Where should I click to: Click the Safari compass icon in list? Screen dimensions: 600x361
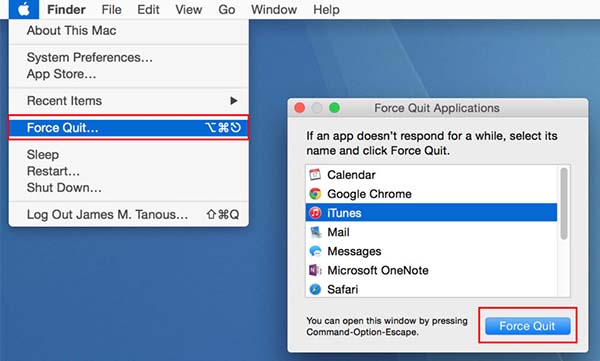pyautogui.click(x=315, y=289)
